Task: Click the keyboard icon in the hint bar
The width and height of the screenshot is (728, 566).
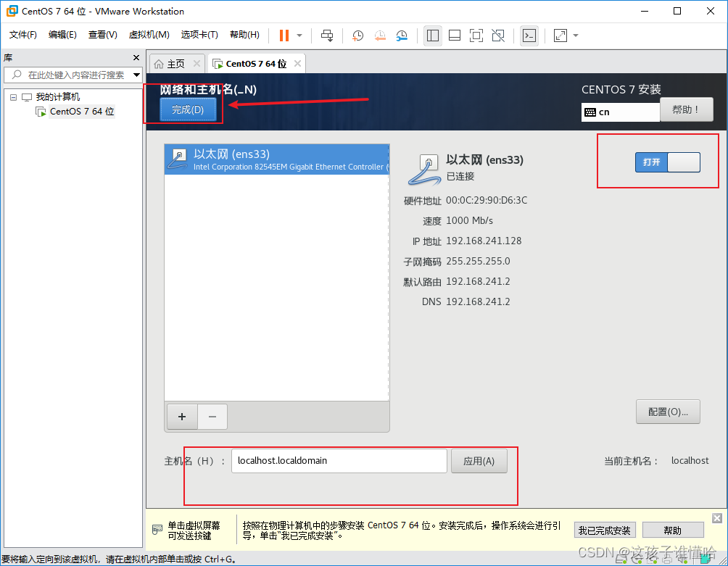Action: 157,529
